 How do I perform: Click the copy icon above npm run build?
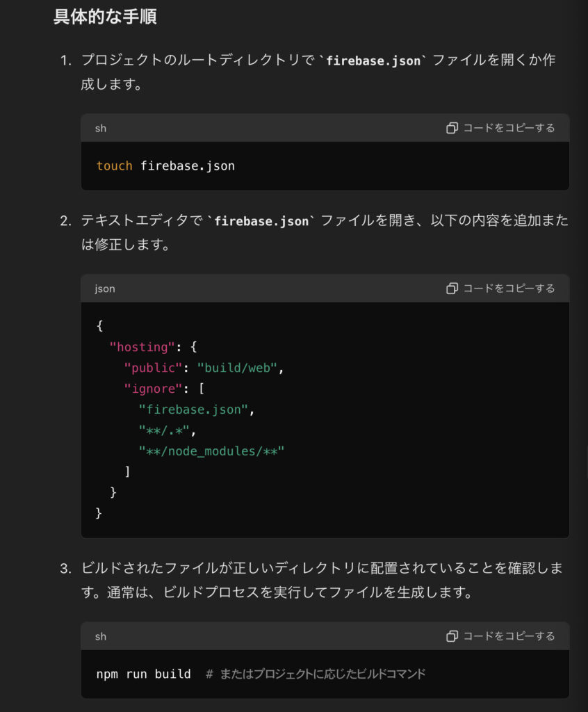point(452,636)
